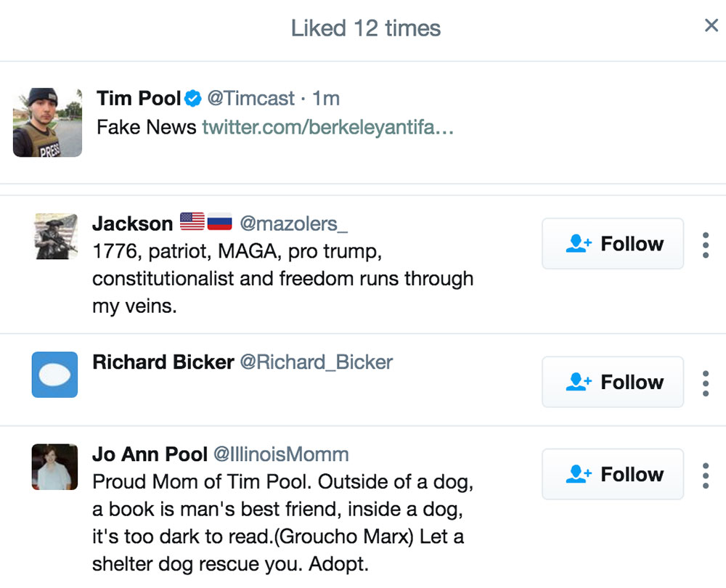
Task: Open the @Richard_Bicker handle
Action: point(316,362)
